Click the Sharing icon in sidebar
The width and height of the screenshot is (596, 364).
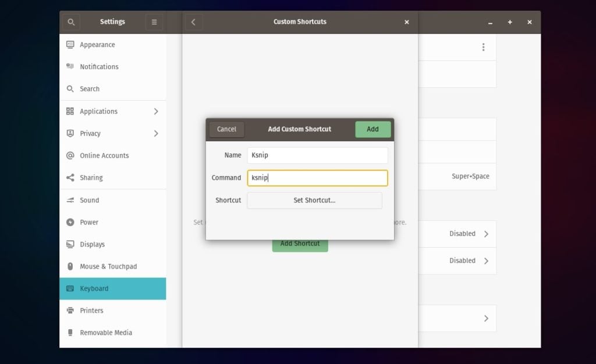(x=70, y=178)
